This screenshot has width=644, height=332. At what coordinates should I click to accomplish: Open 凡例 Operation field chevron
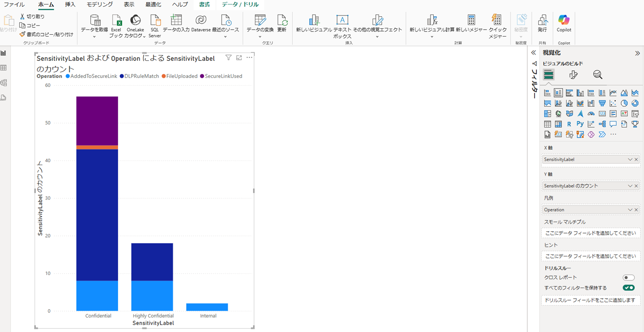coord(630,210)
